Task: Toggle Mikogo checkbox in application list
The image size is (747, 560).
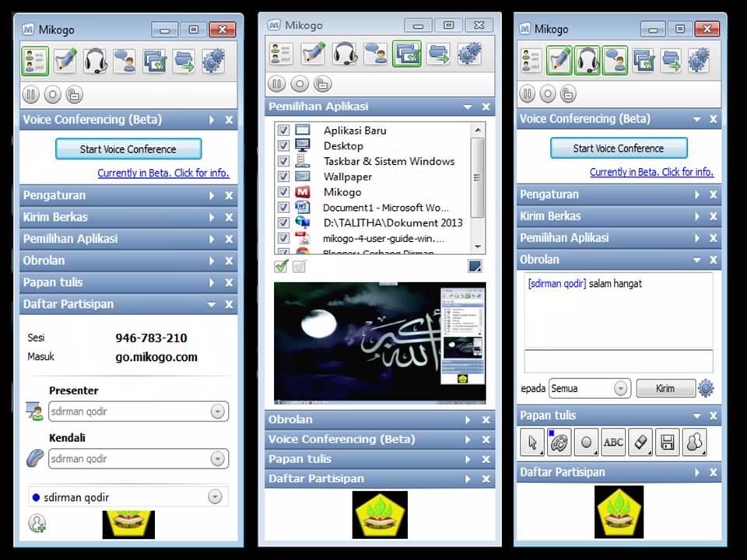Action: coord(283,192)
